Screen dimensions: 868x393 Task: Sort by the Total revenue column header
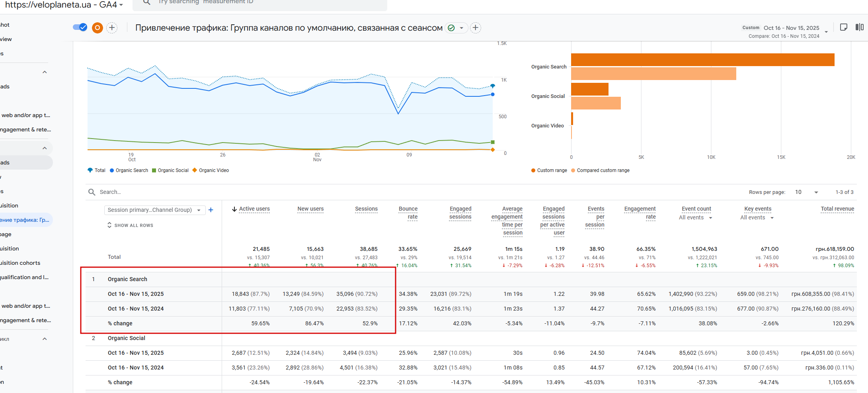click(837, 209)
